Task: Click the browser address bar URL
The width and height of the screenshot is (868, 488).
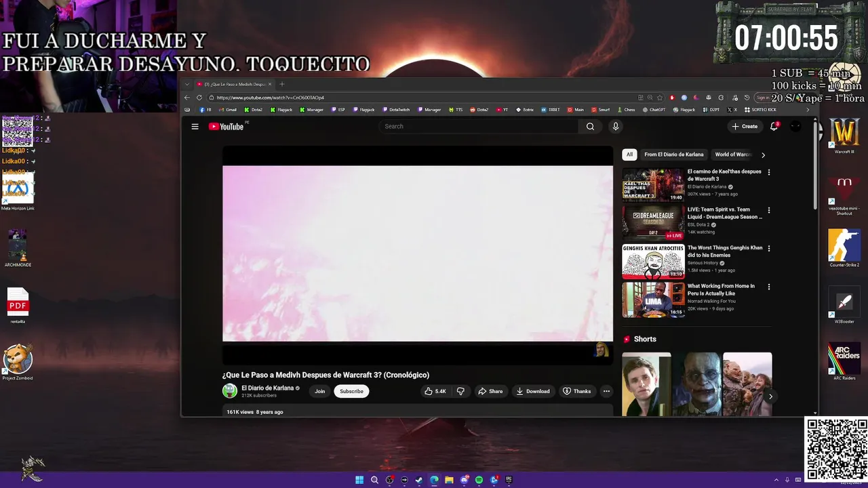Action: [x=271, y=98]
